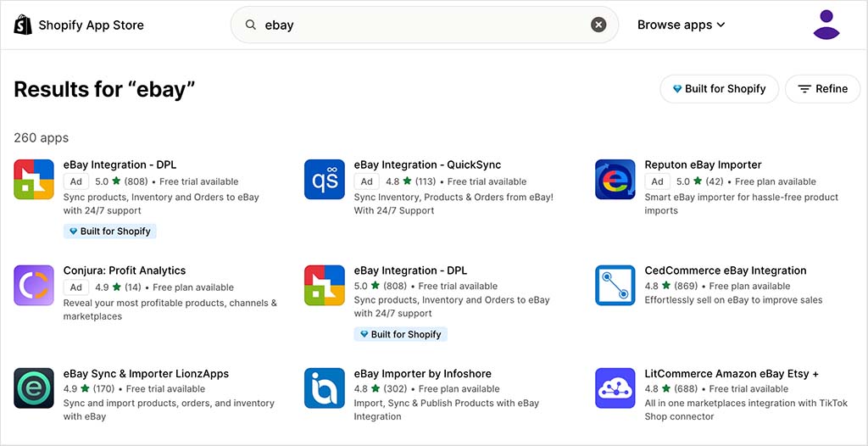Screen dimensions: 868x446
Task: Open the Browse apps dropdown
Action: [x=681, y=25]
